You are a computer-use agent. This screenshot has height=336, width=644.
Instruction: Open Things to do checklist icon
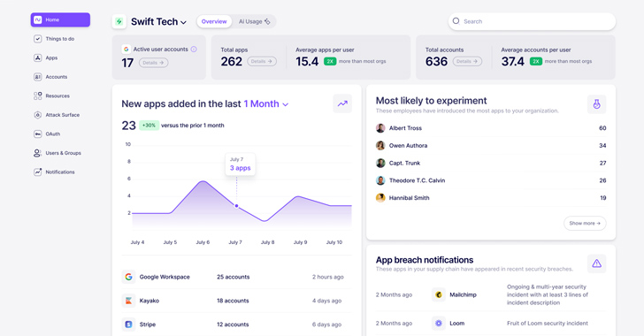coord(37,39)
